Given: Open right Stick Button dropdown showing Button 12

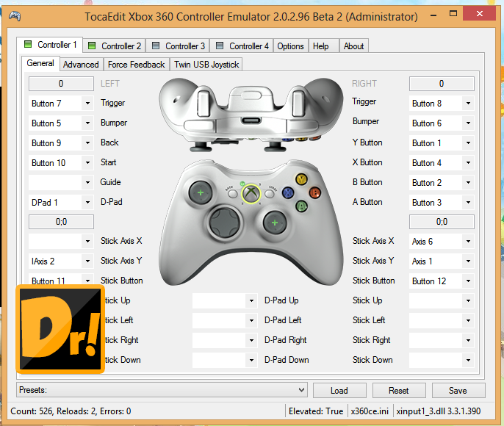Looking at the screenshot, I should (442, 281).
